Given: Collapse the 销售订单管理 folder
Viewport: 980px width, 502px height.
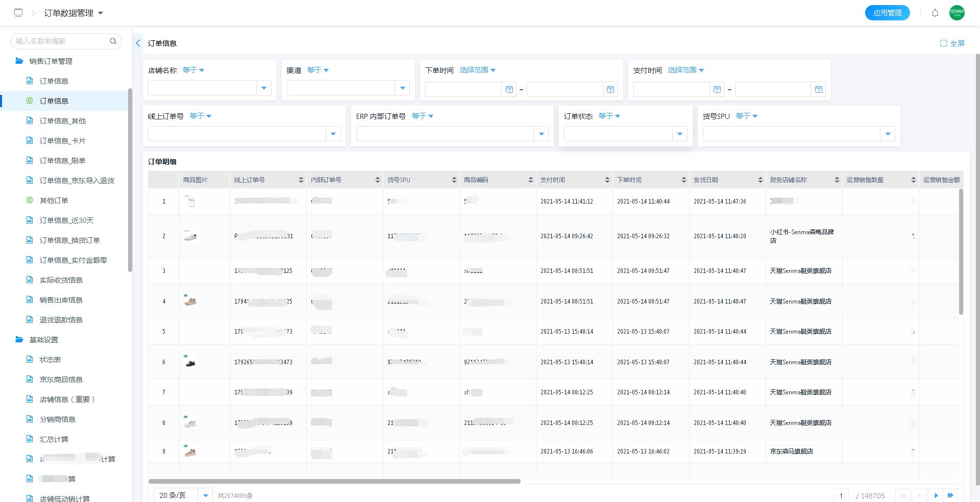Looking at the screenshot, I should click(x=19, y=61).
